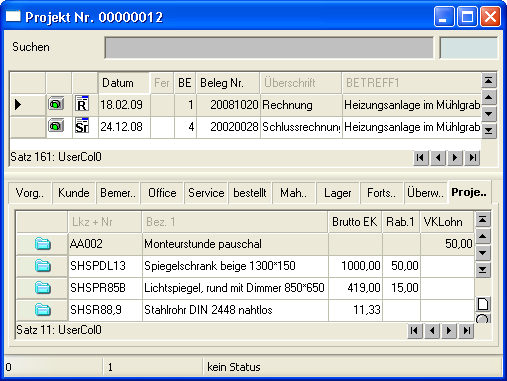Jump to the first record in the document grid
The image size is (507, 381).
click(x=421, y=157)
